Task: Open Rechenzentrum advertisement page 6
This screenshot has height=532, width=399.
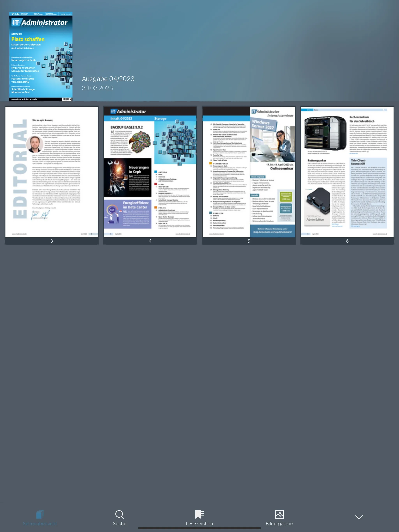Action: 347,172
